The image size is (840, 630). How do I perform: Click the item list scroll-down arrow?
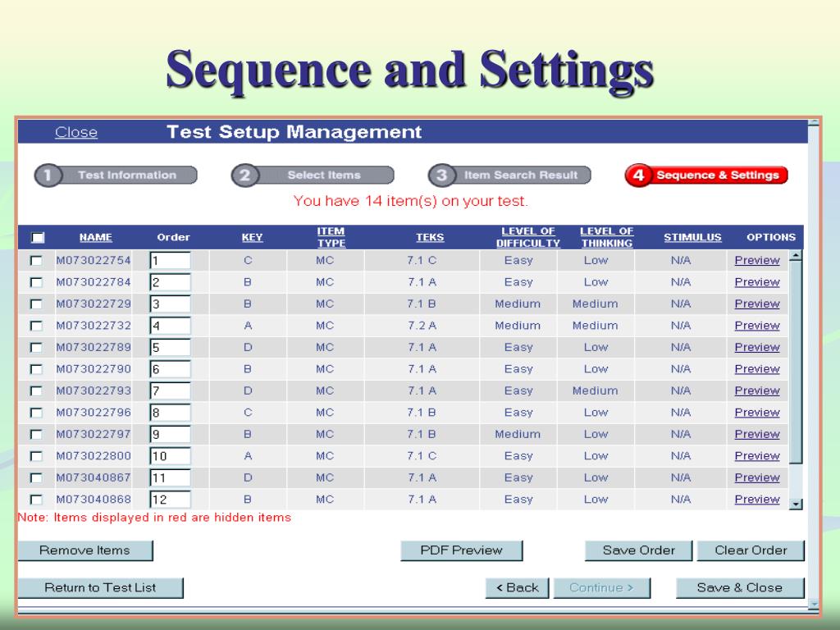[x=796, y=504]
